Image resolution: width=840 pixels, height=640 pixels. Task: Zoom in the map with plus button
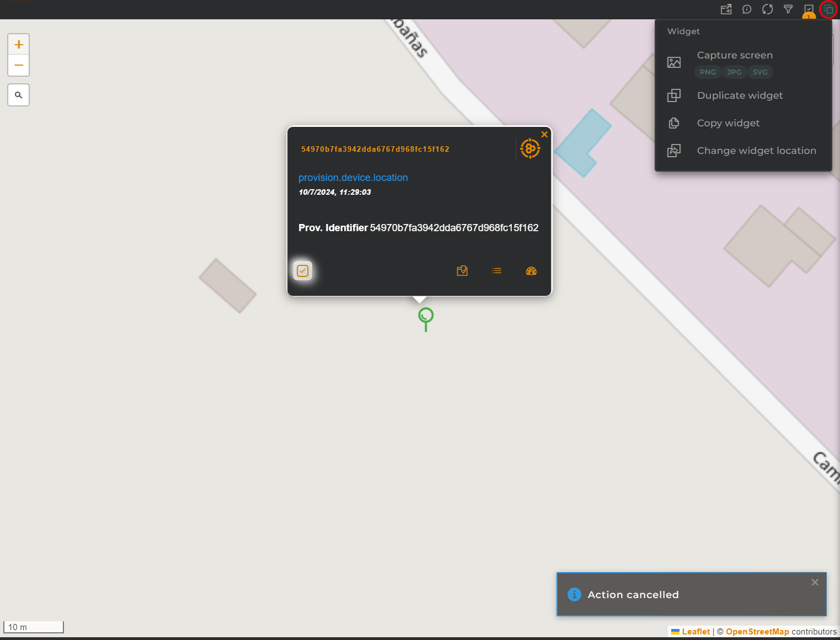click(x=19, y=45)
